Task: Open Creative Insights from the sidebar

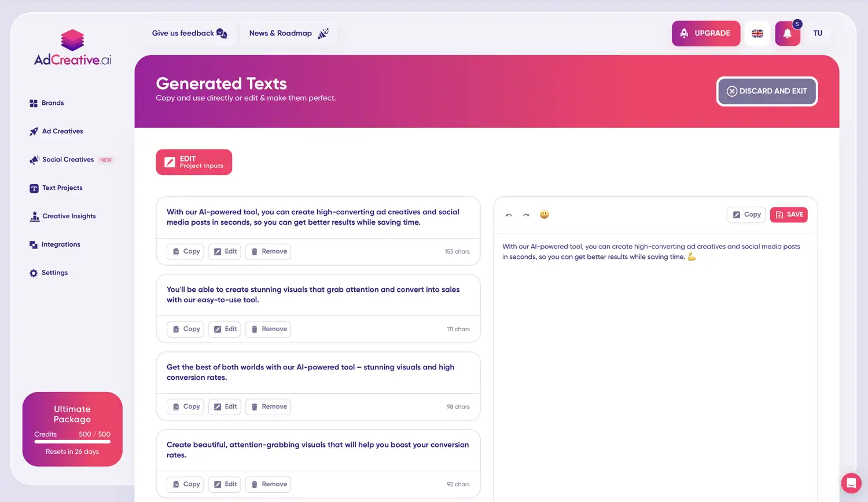Action: click(69, 216)
